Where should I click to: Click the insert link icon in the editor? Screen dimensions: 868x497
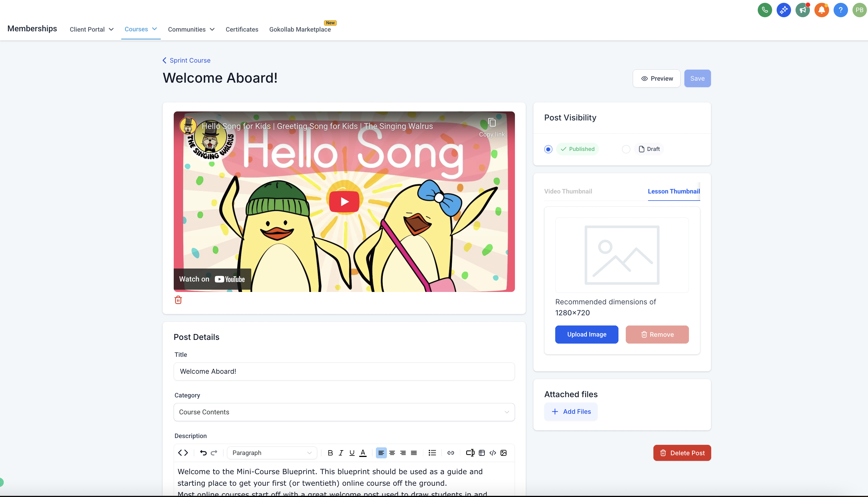click(450, 453)
